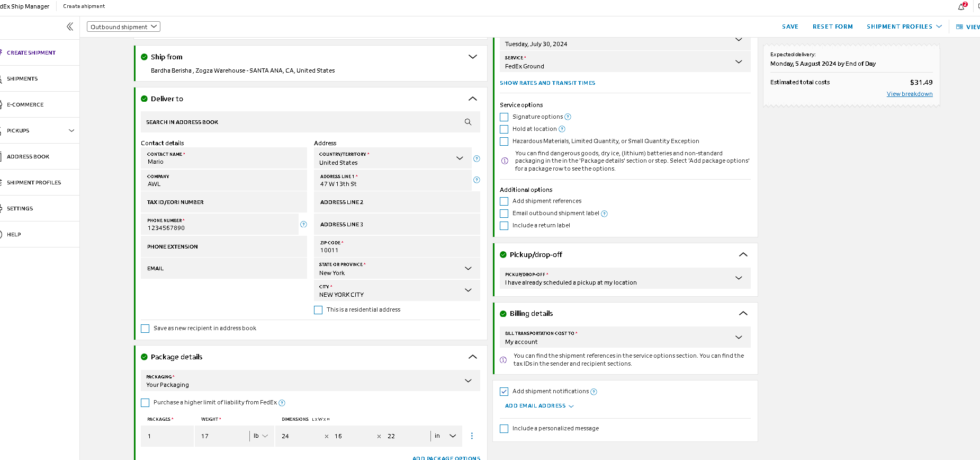Viewport: 980px width, 460px height.
Task: Open the Service FedEx Ground dropdown
Action: coord(625,61)
